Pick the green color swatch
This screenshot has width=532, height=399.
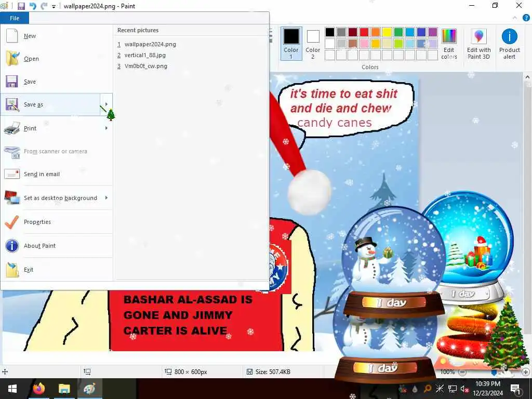click(x=398, y=32)
